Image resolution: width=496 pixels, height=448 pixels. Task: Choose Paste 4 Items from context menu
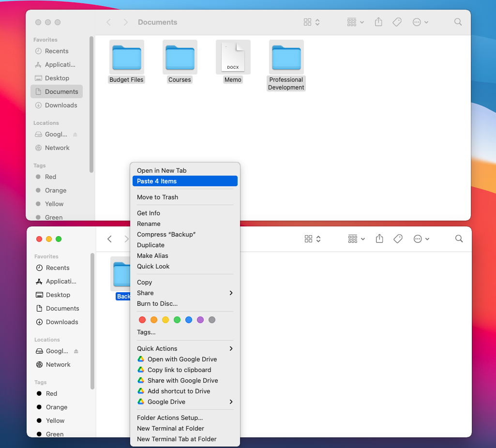tap(184, 181)
